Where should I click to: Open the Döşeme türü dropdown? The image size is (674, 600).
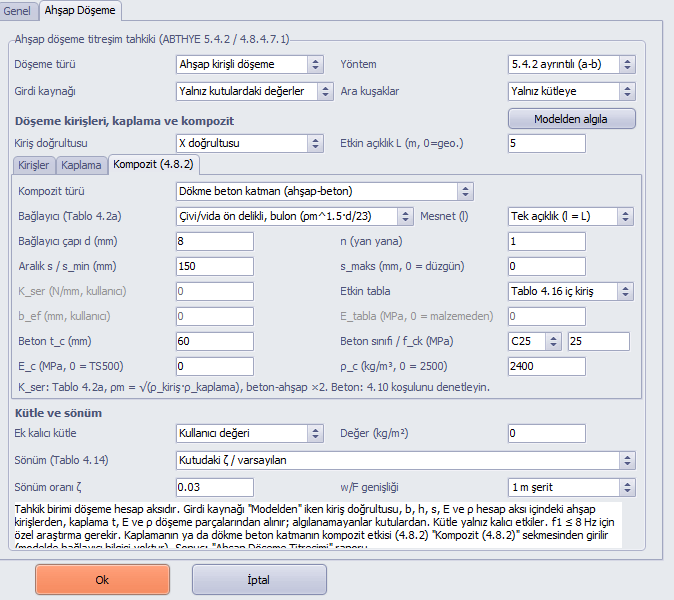(249, 64)
